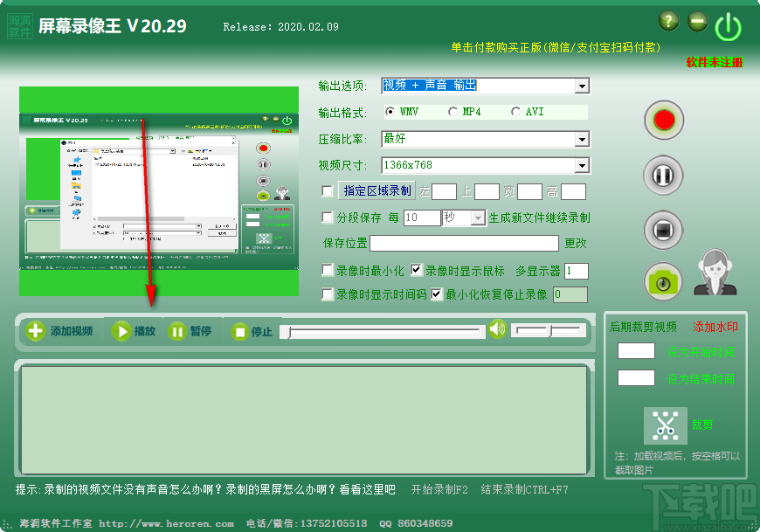This screenshot has height=532, width=760.
Task: Click the 开始录制F2 hotkey text
Action: [x=439, y=490]
